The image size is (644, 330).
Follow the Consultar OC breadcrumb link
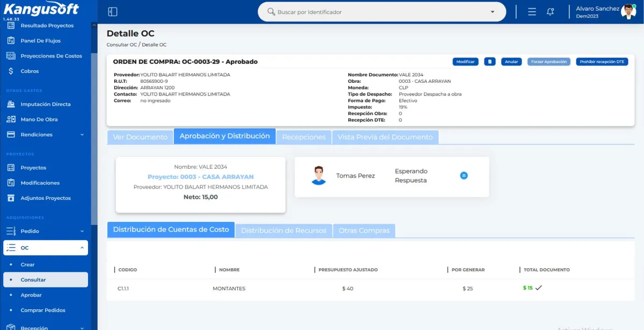coord(122,45)
